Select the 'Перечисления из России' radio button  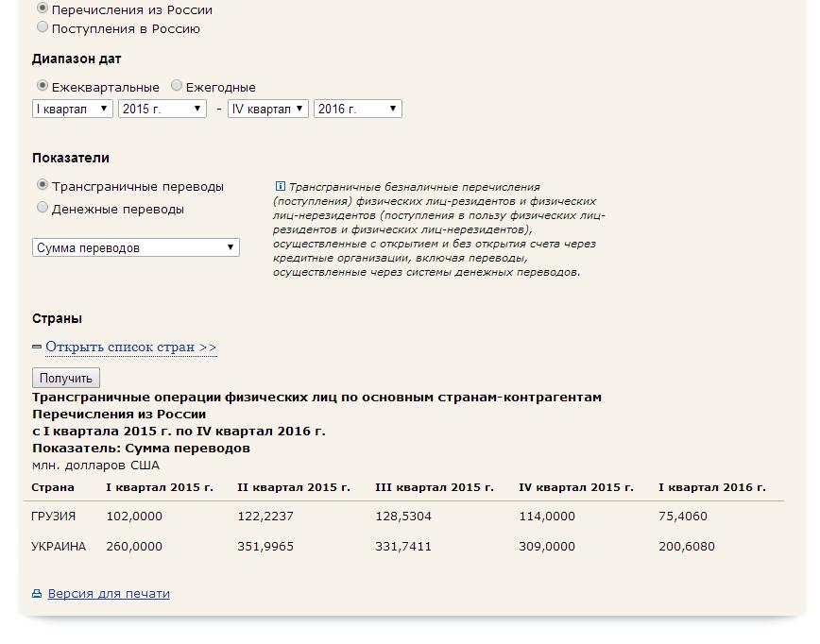click(x=43, y=8)
